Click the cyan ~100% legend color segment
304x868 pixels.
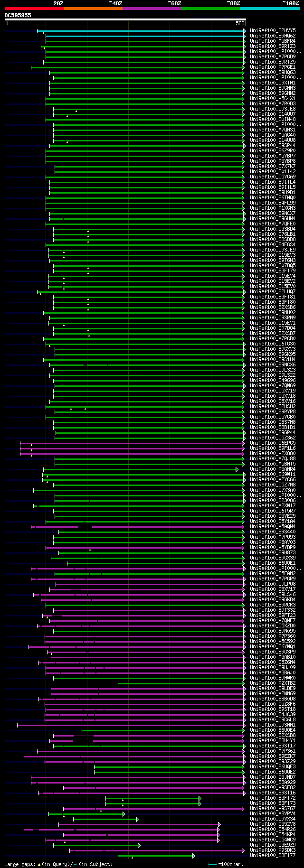[270, 9]
